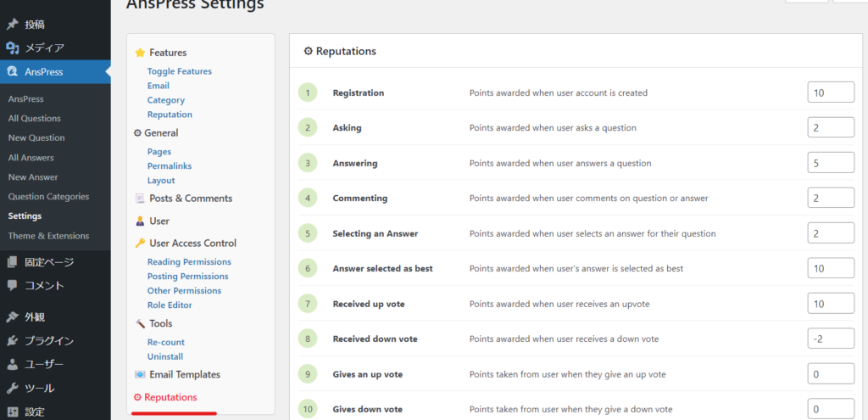The image size is (868, 420).
Task: Click the AnsPress icon in admin sidebar
Action: [x=13, y=72]
